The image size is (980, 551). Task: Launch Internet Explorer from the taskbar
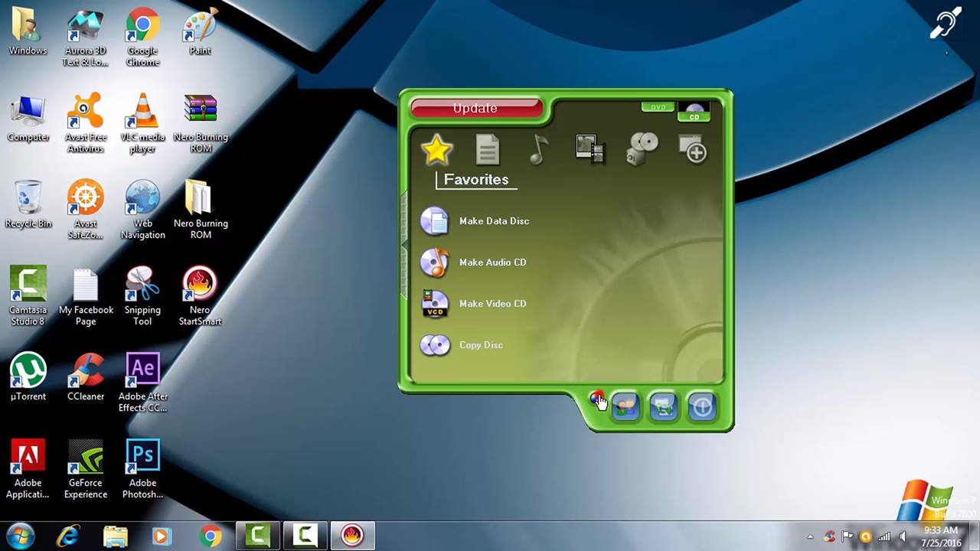tap(68, 536)
